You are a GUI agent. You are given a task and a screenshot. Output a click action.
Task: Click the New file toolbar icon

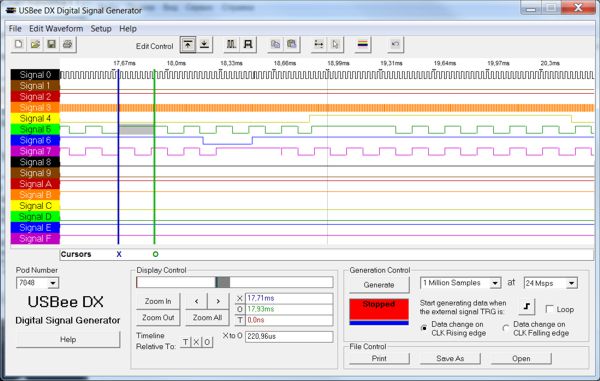click(19, 44)
